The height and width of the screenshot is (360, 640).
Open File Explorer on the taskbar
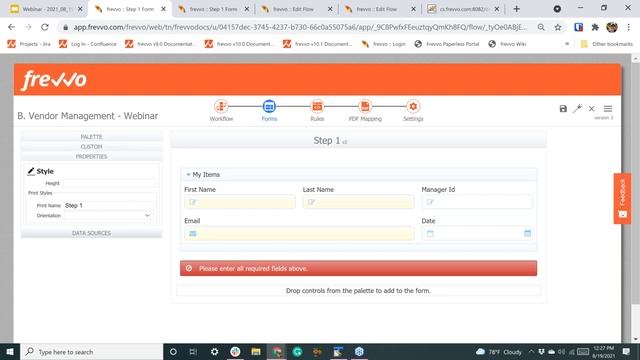pyautogui.click(x=256, y=352)
